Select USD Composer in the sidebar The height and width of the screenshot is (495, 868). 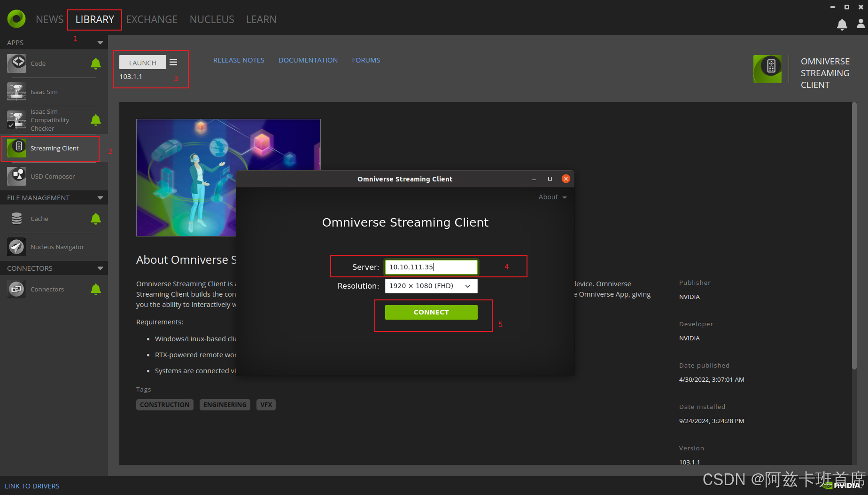[x=53, y=176]
